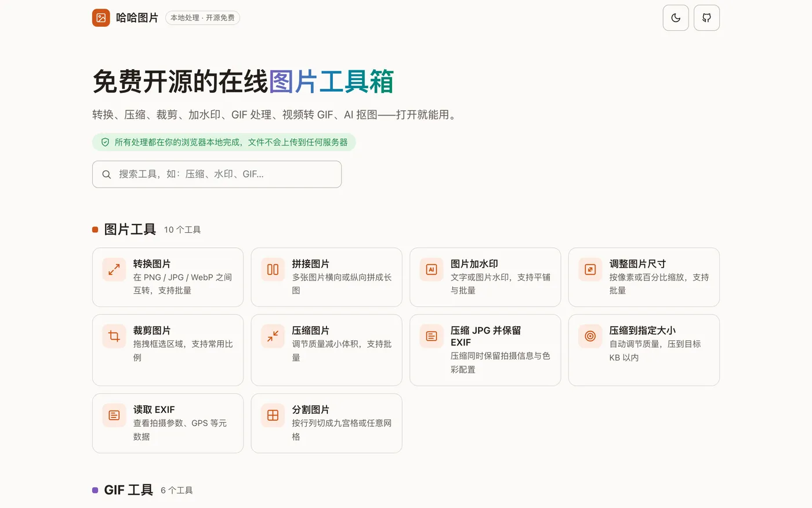This screenshot has height=508, width=812.
Task: Click the 压缩到指定大小 target icon
Action: click(x=590, y=336)
